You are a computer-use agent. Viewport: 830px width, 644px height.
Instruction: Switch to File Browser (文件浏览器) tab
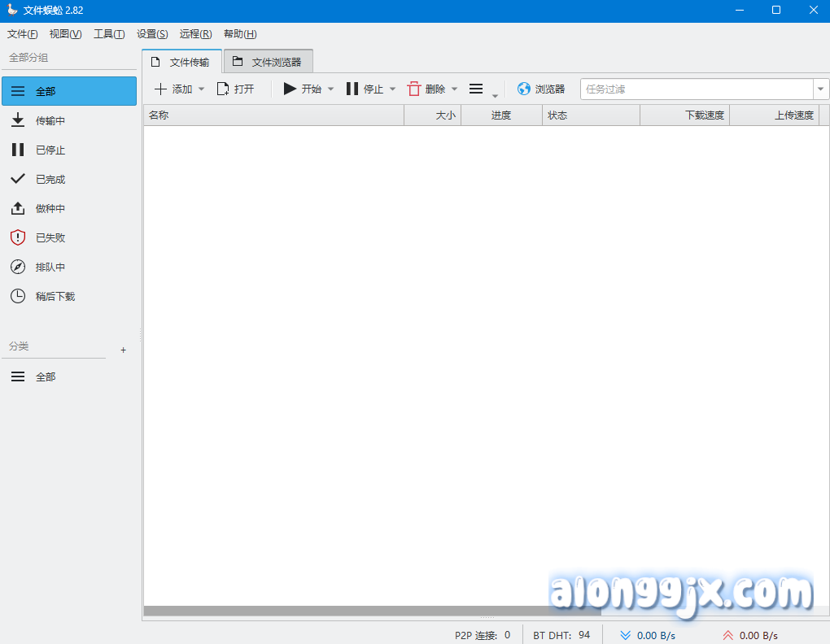point(268,62)
